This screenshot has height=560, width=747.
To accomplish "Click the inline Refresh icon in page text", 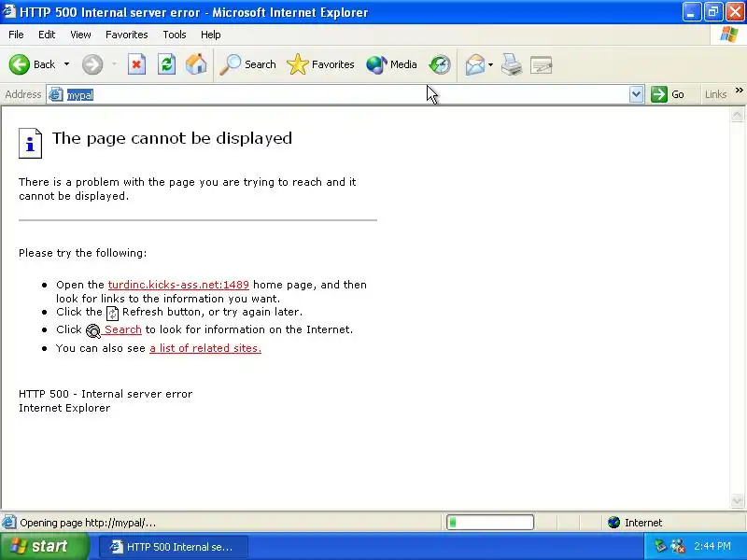I will [112, 314].
